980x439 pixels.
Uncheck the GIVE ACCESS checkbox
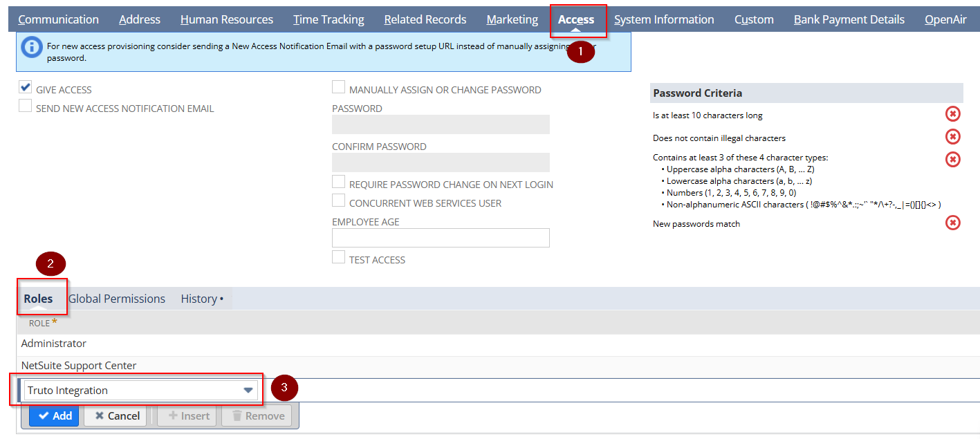25,86
